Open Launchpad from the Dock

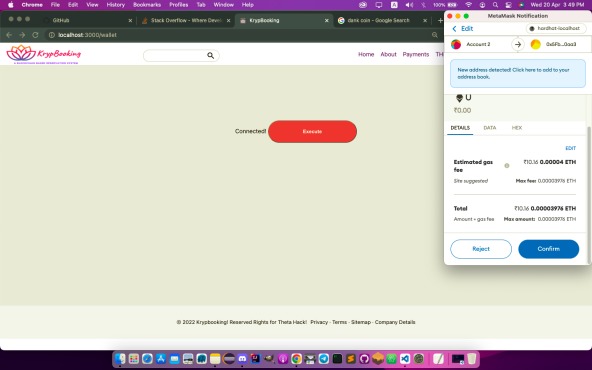134,358
